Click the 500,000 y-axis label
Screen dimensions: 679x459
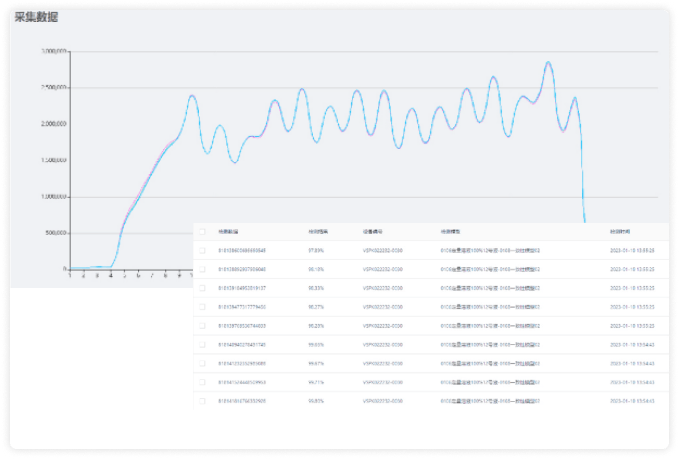pos(54,233)
